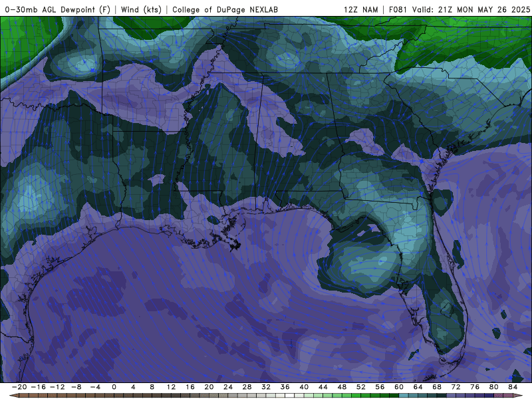Click the -16 legend label
Screen dimensions: 532x399
click(x=38, y=387)
